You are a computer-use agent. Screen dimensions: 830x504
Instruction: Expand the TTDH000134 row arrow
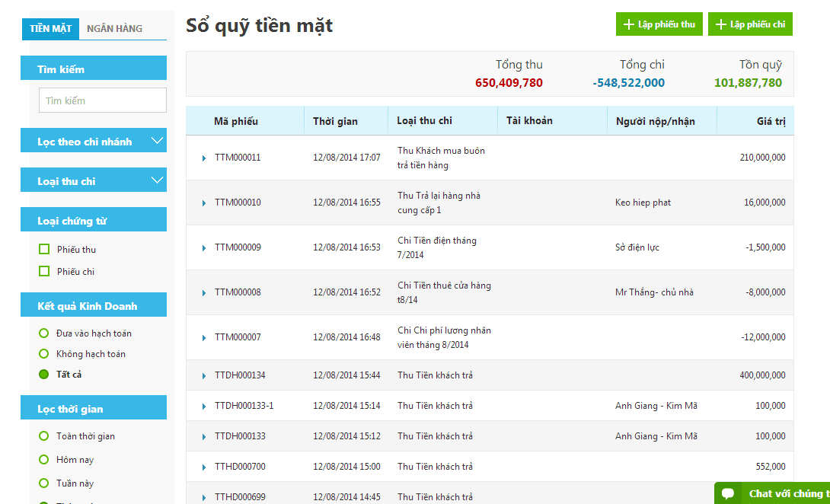[204, 376]
